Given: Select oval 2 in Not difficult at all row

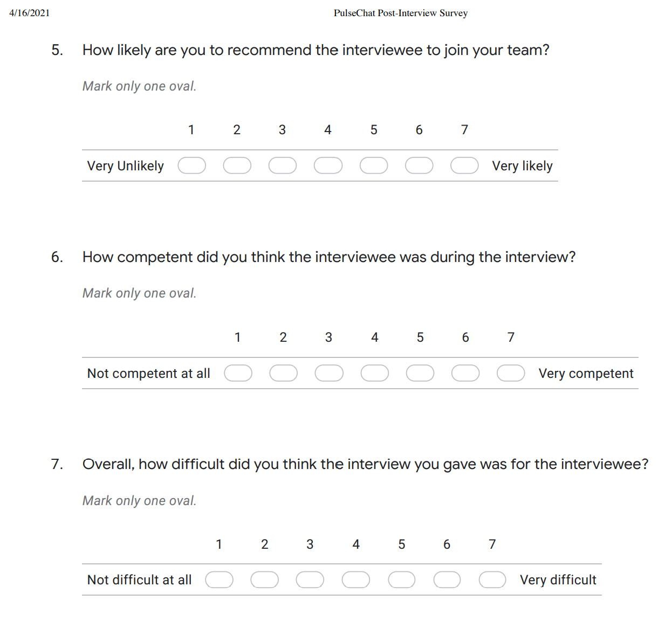Looking at the screenshot, I should pos(265,579).
